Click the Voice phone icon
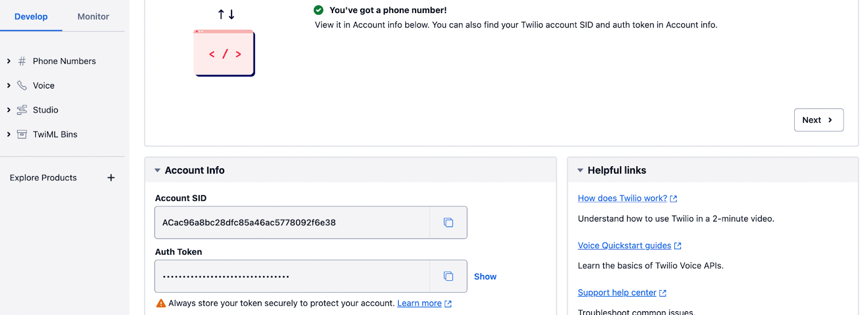This screenshot has height=315, width=868. [22, 86]
